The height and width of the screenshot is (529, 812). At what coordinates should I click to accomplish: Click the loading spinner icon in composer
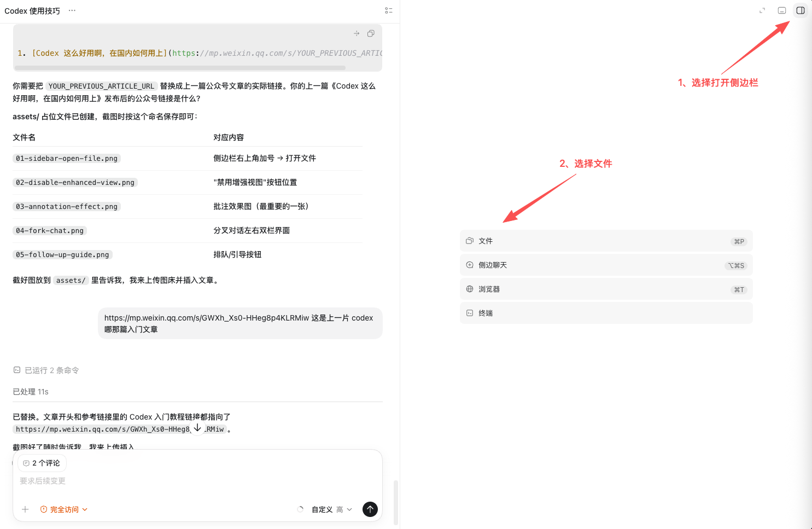pos(300,509)
